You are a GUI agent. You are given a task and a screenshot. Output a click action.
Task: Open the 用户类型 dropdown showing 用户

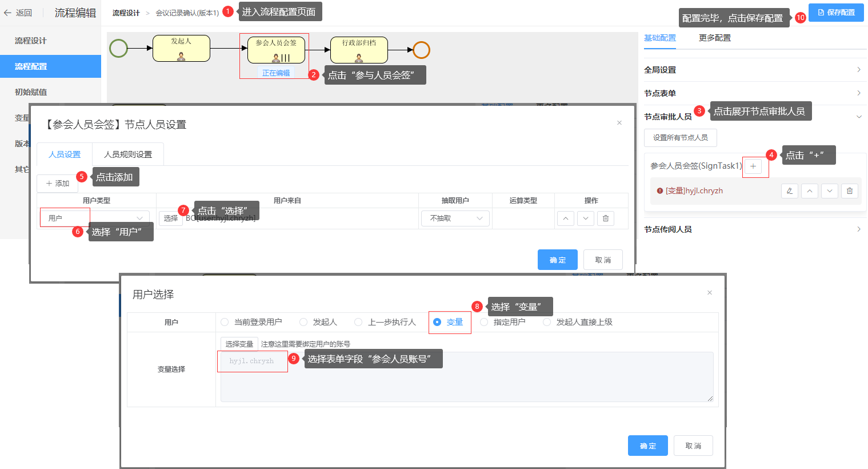(x=95, y=218)
